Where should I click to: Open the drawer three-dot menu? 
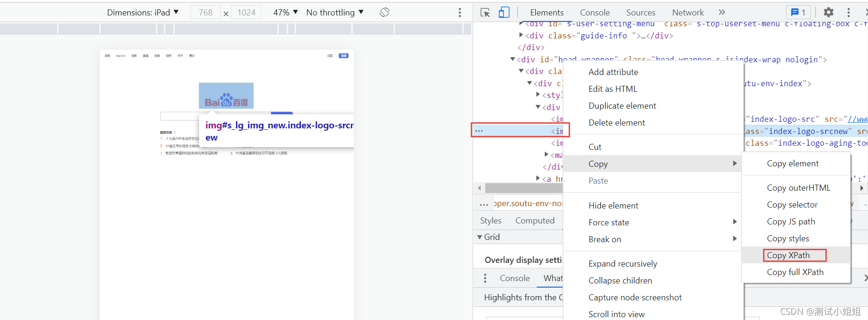(x=485, y=278)
